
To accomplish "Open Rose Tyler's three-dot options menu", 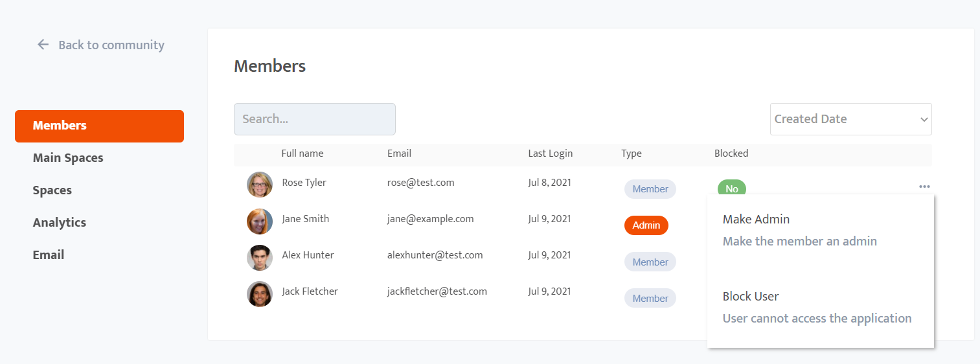I will point(924,187).
